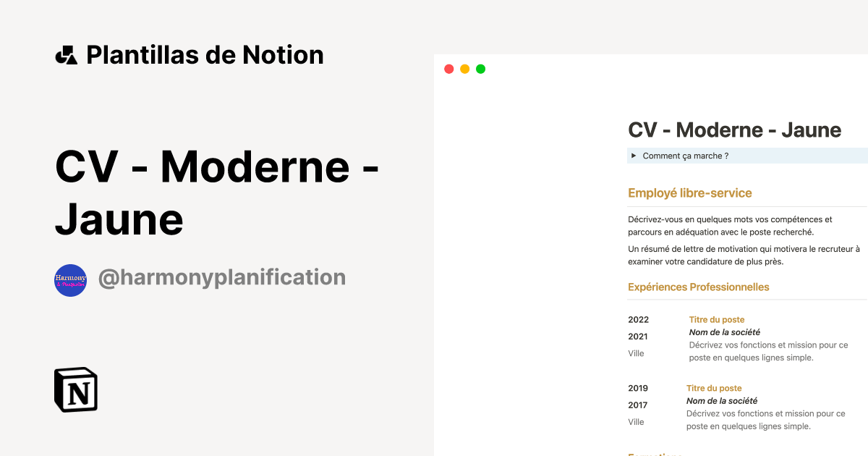
Task: Open the @harmonyplanification profile link
Action: click(x=223, y=276)
